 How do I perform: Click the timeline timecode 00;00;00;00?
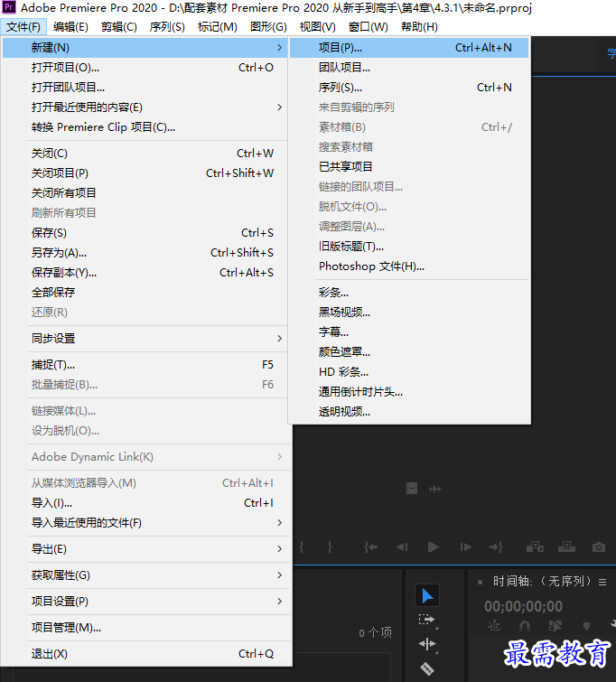tap(523, 606)
